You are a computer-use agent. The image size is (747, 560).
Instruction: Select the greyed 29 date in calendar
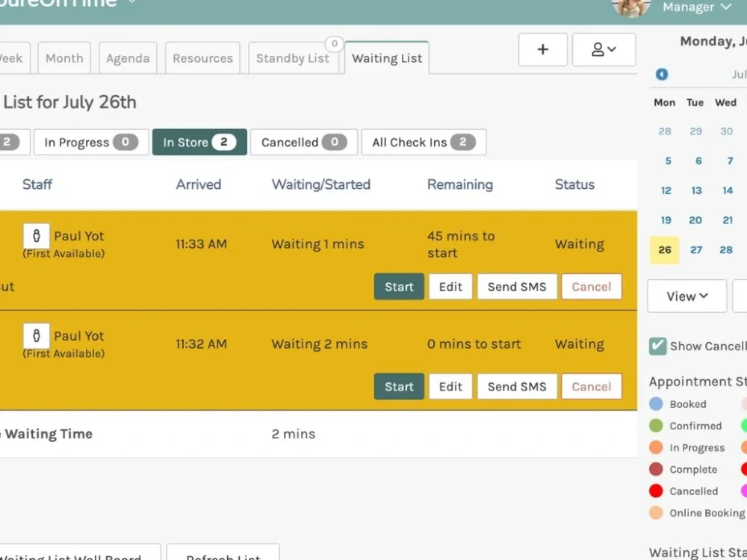[695, 131]
